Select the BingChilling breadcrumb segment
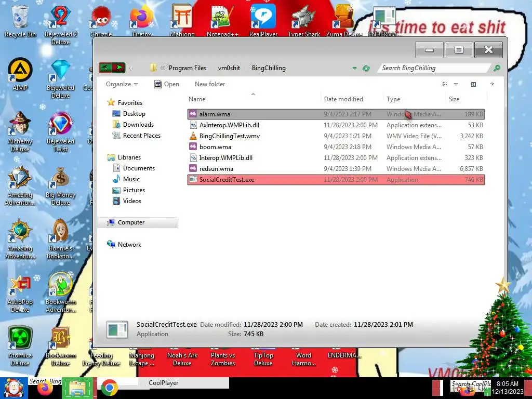Viewport: 532px width, 399px height. 269,68
